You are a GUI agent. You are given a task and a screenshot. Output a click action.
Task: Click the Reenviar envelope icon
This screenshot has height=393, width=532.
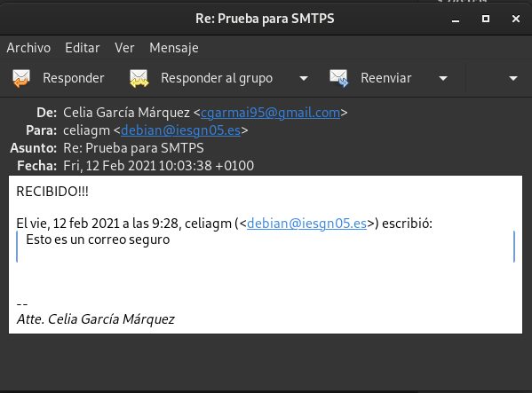[x=339, y=78]
